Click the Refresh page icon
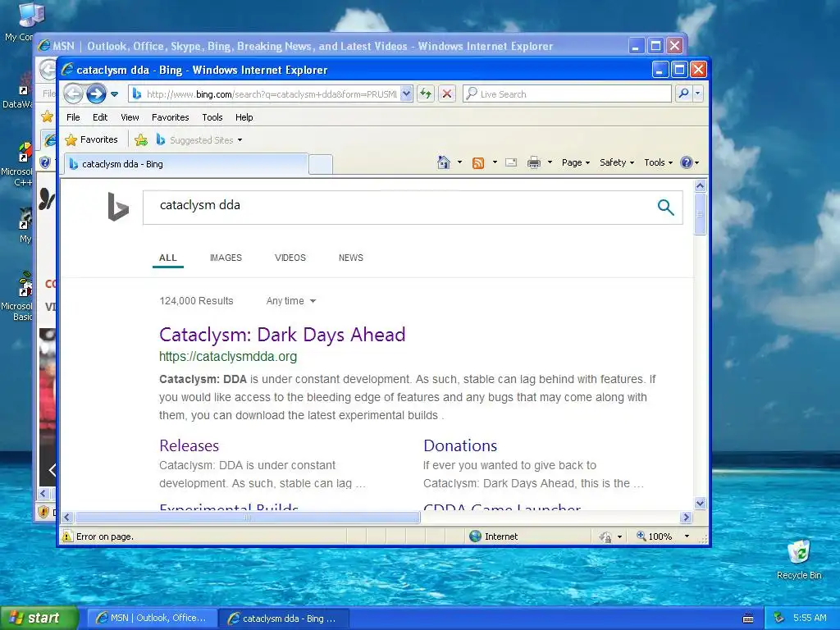This screenshot has width=840, height=630. (426, 94)
